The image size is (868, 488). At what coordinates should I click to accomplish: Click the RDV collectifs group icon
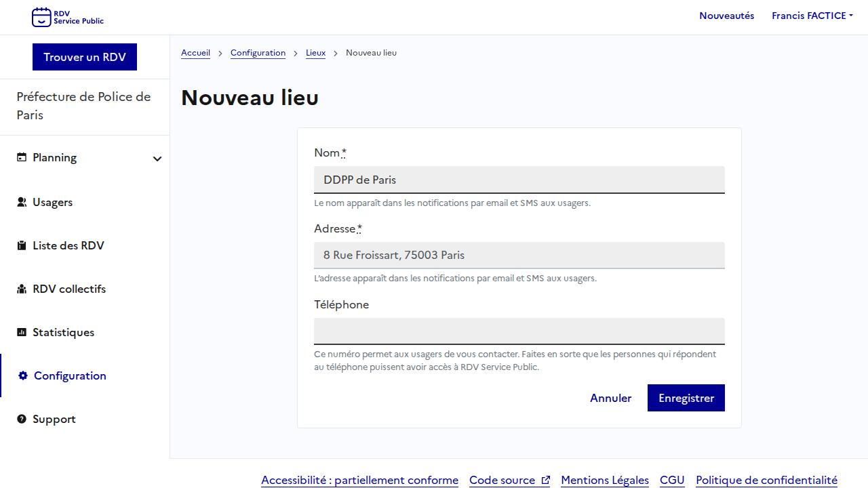point(22,289)
